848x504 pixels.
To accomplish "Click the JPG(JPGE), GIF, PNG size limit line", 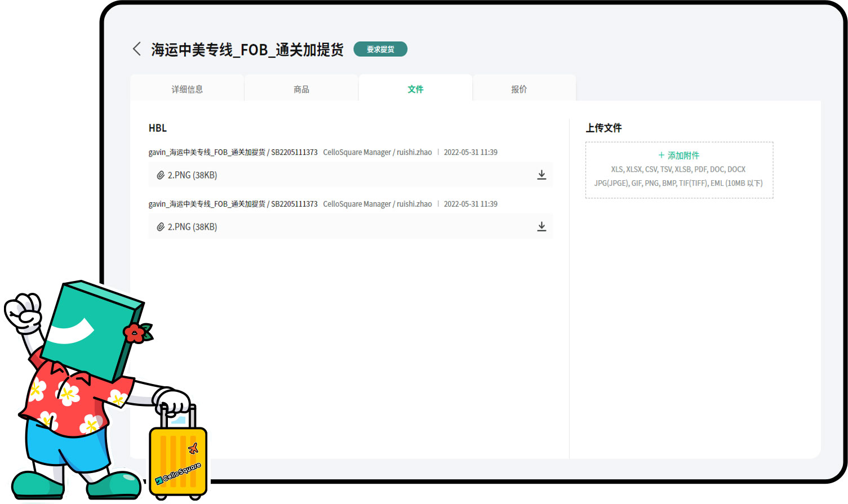I will pyautogui.click(x=678, y=183).
